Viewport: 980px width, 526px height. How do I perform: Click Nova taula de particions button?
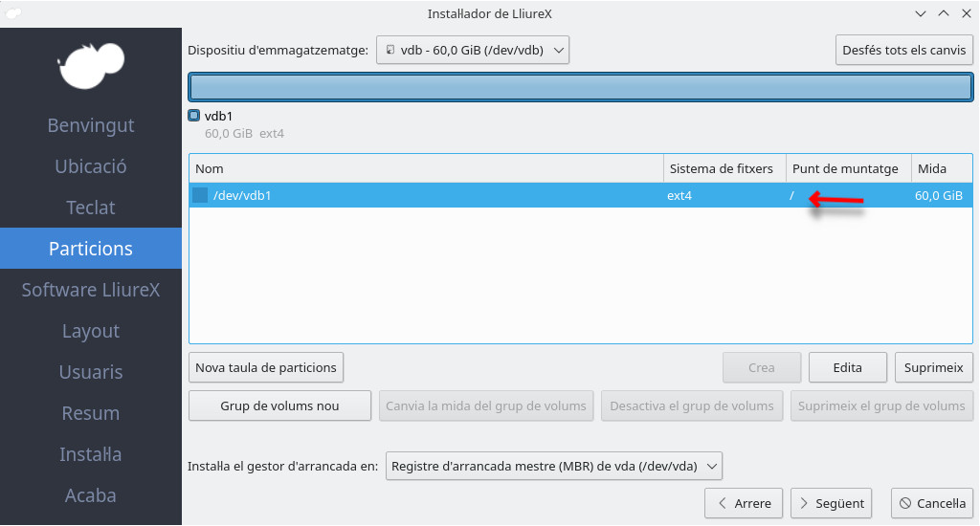pos(266,367)
